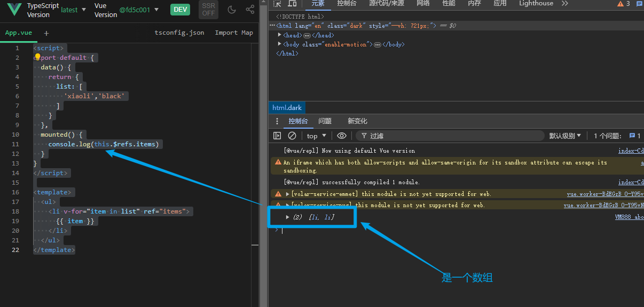Click the lightbulb quick-fix icon in the editor
This screenshot has width=644, height=307.
(x=38, y=57)
